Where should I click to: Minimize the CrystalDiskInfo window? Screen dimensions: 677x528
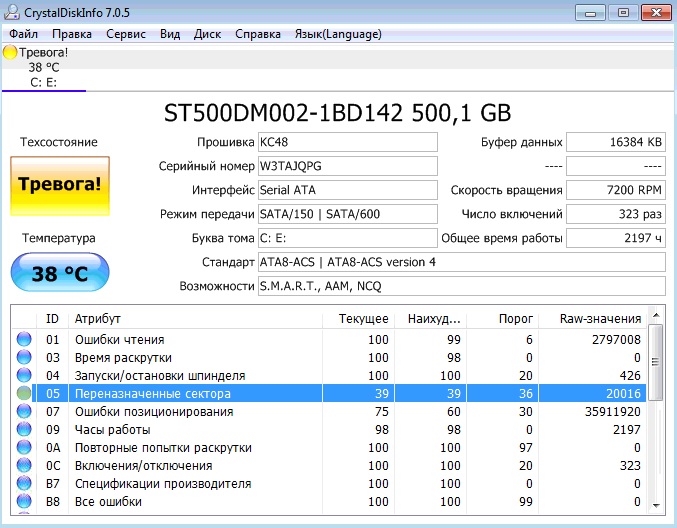coord(590,13)
